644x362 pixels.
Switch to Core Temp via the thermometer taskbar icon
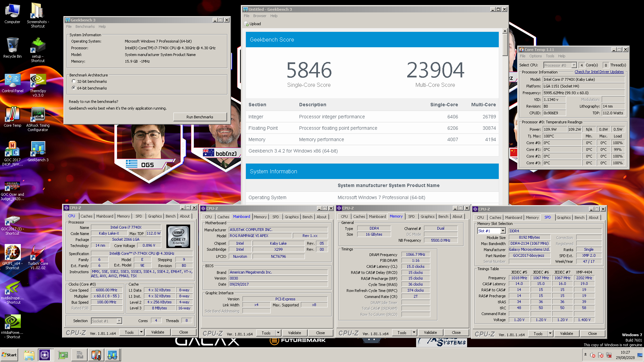point(96,355)
